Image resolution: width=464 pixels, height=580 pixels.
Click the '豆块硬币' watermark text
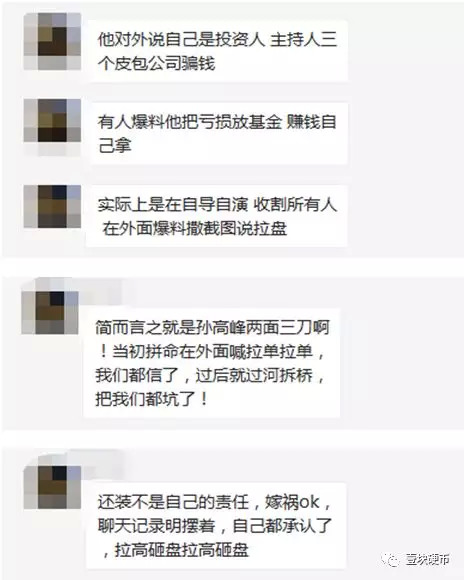pos(427,559)
